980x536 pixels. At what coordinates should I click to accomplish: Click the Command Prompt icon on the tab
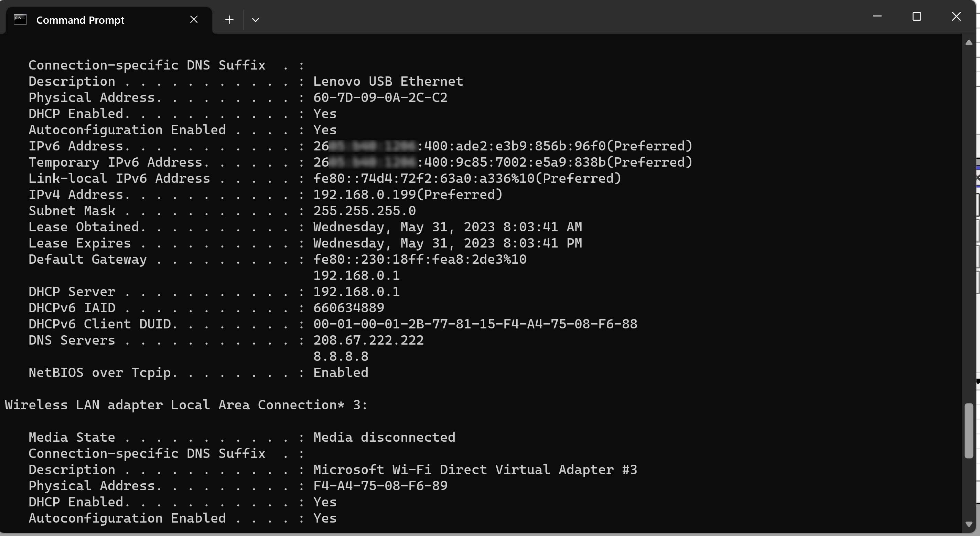[21, 19]
